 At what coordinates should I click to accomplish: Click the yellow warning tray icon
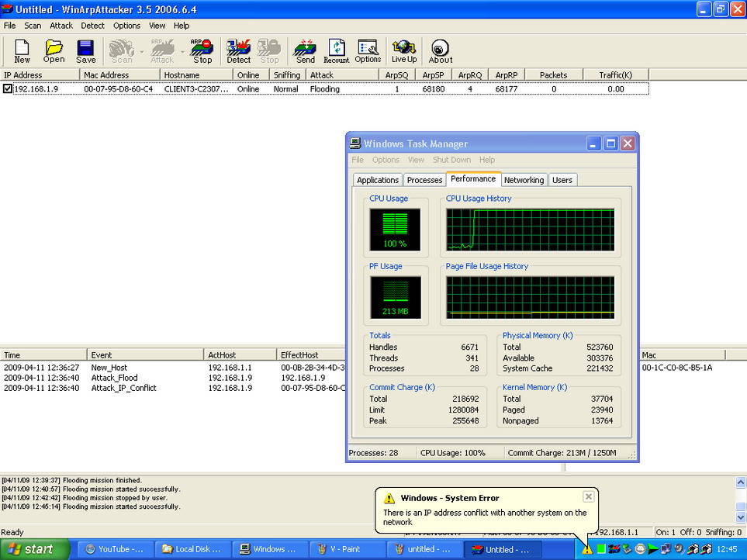coord(587,549)
